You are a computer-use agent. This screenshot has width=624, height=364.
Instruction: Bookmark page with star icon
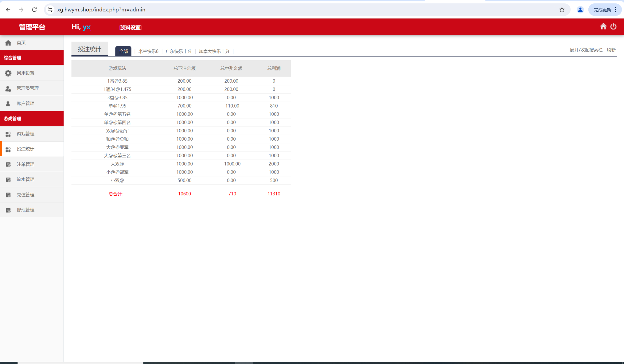coord(562,10)
